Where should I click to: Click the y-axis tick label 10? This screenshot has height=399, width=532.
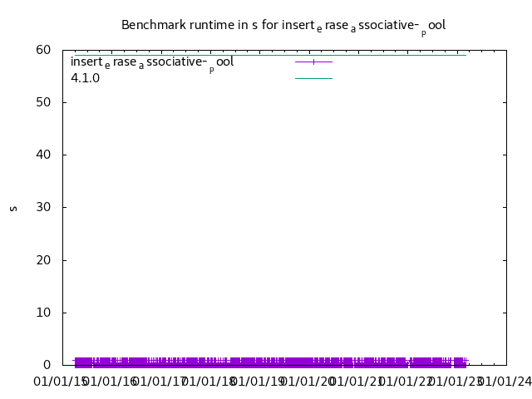pyautogui.click(x=43, y=313)
